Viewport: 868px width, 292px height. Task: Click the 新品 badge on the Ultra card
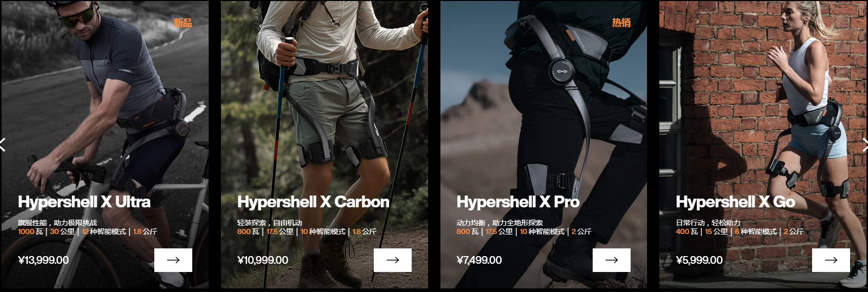pos(183,23)
